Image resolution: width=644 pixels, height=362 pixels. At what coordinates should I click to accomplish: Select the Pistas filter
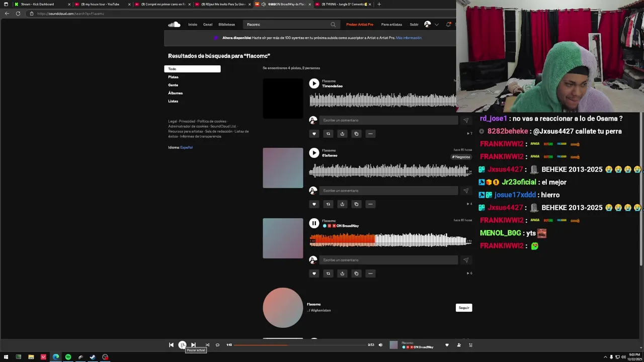click(x=173, y=77)
